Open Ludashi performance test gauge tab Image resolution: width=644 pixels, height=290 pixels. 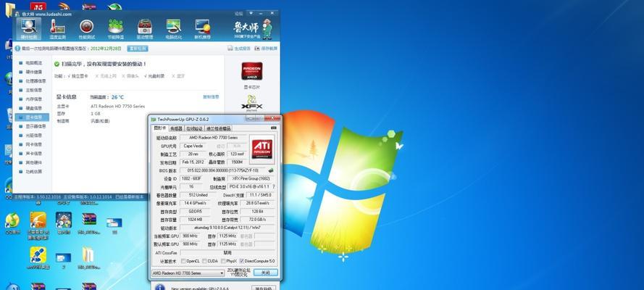point(86,29)
